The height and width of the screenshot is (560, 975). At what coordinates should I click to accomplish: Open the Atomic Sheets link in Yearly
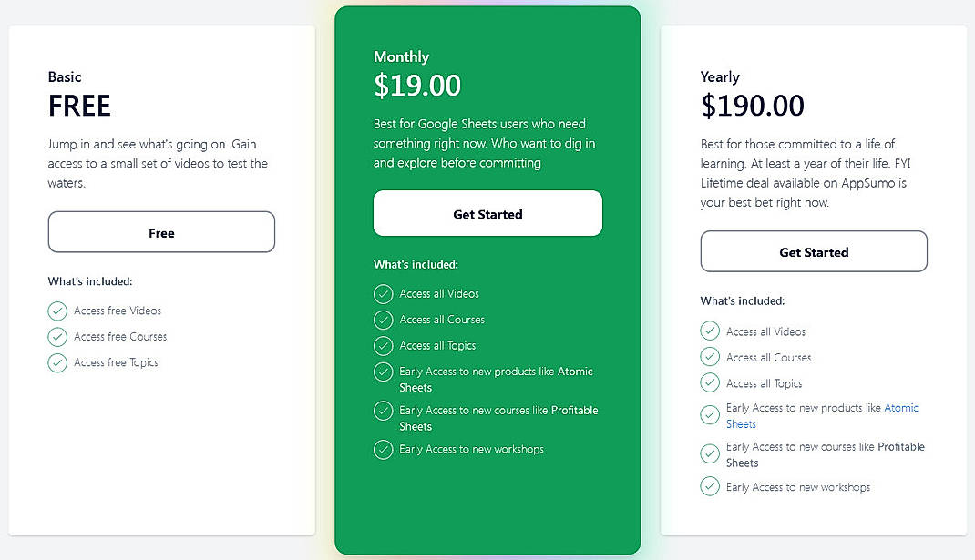[x=902, y=407]
